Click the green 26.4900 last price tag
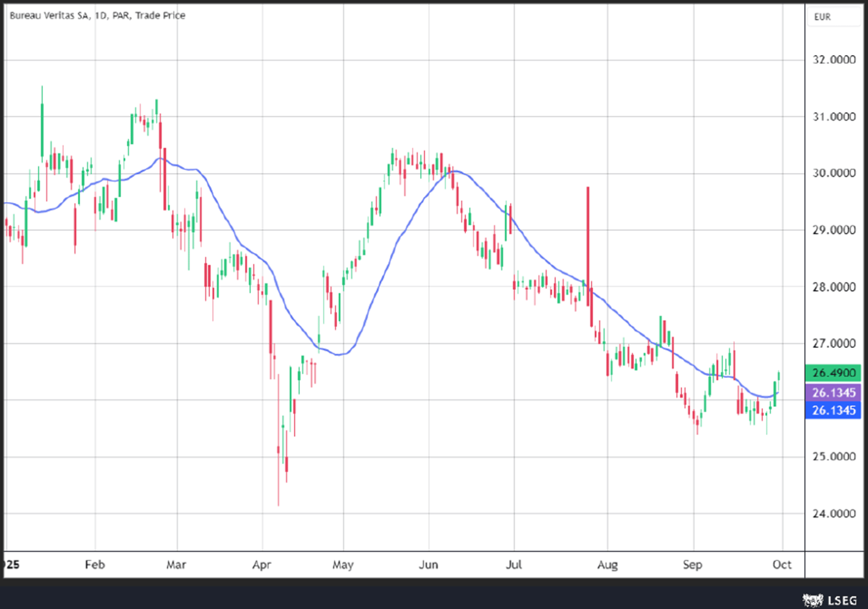 click(x=833, y=373)
